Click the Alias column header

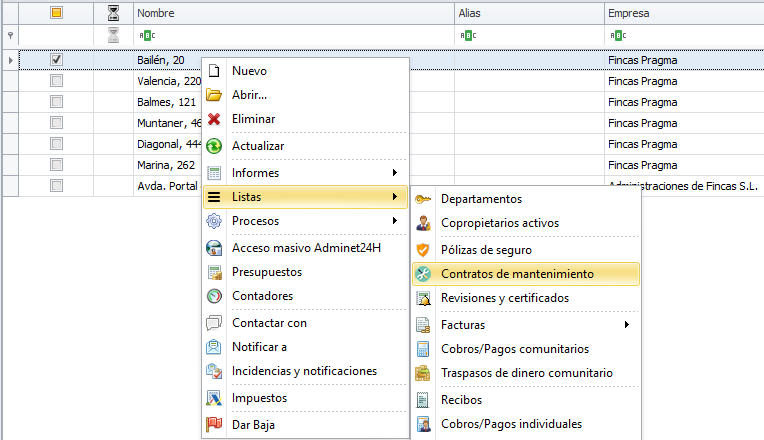click(528, 14)
